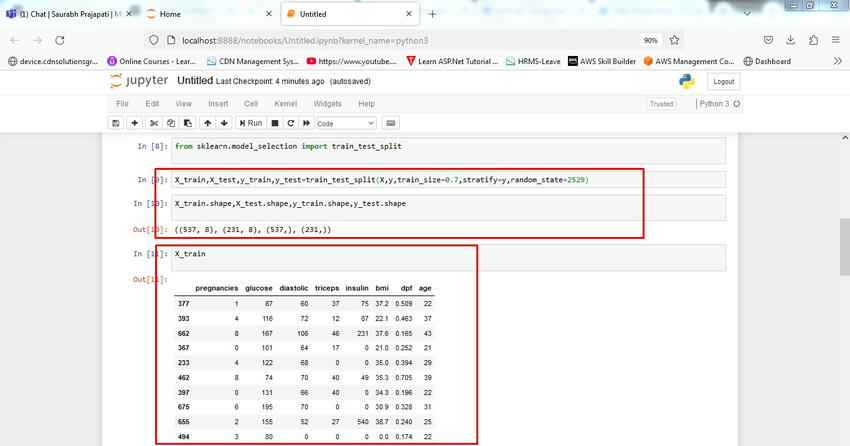This screenshot has width=850, height=446.
Task: Rename the notebook title Untitled
Action: coord(195,81)
